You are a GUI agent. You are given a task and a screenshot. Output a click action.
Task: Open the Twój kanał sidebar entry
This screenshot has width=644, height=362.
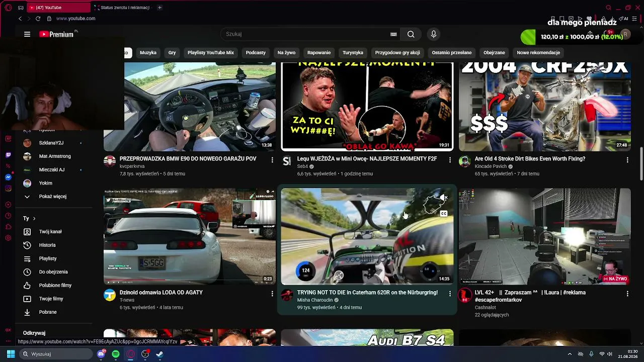(x=50, y=232)
